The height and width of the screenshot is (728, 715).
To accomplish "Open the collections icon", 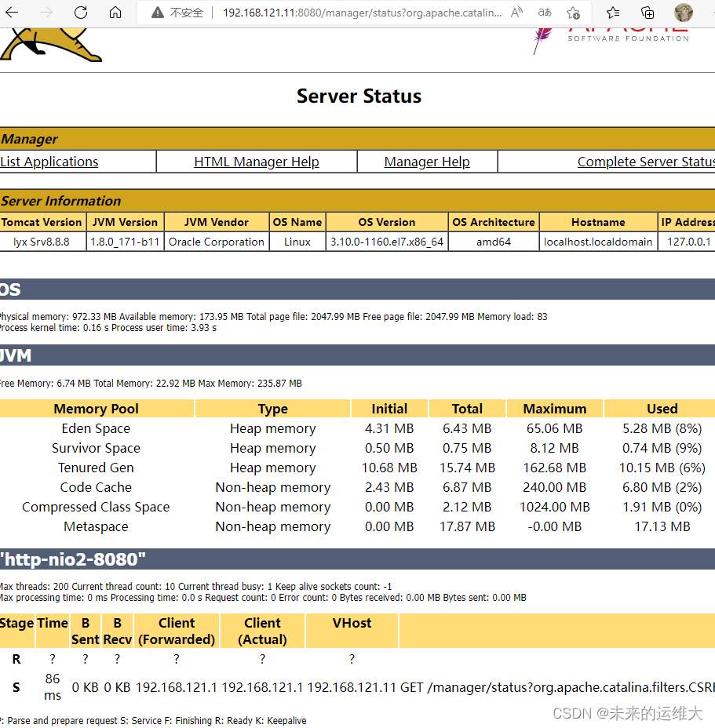I will (x=648, y=13).
